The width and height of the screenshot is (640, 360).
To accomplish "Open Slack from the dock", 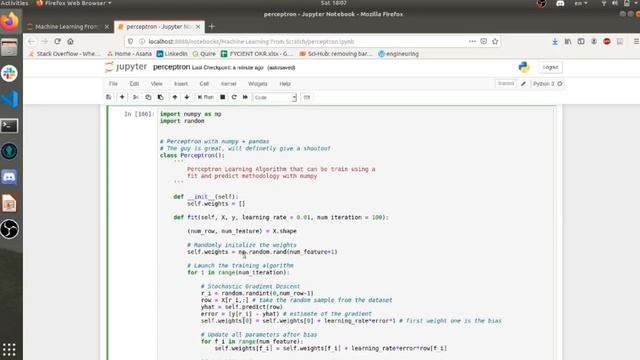I will click(x=9, y=73).
